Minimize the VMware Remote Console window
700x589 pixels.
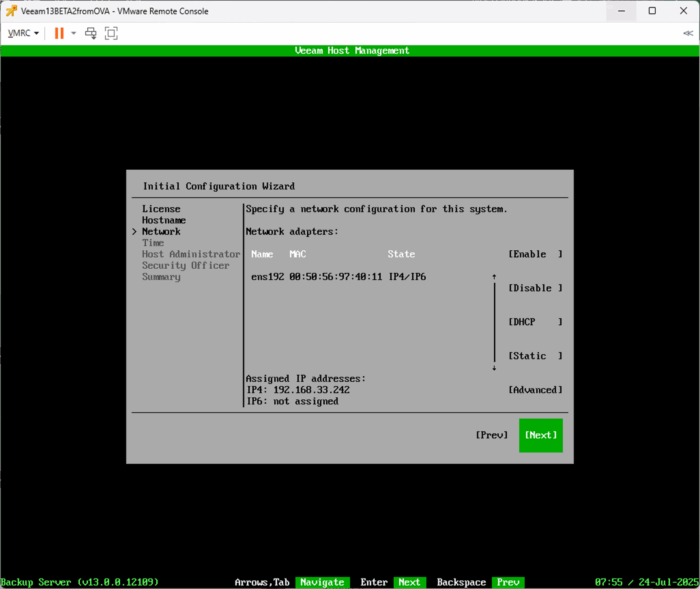tap(621, 11)
